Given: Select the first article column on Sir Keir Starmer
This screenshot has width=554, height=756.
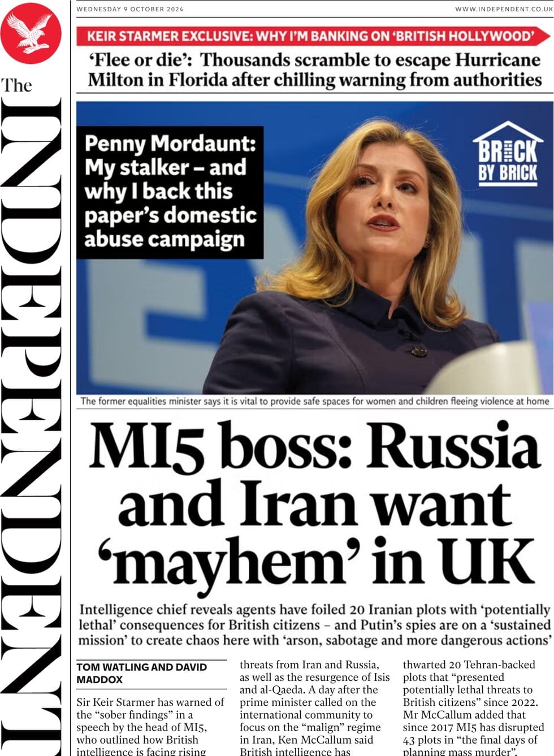Looking at the screenshot, I should 150,726.
